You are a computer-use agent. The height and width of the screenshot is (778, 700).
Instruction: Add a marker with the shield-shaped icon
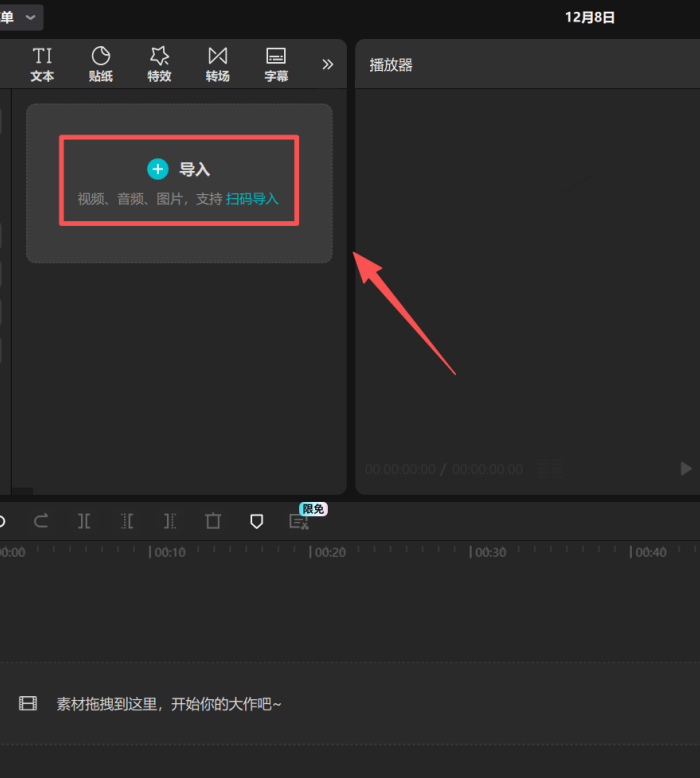click(256, 521)
